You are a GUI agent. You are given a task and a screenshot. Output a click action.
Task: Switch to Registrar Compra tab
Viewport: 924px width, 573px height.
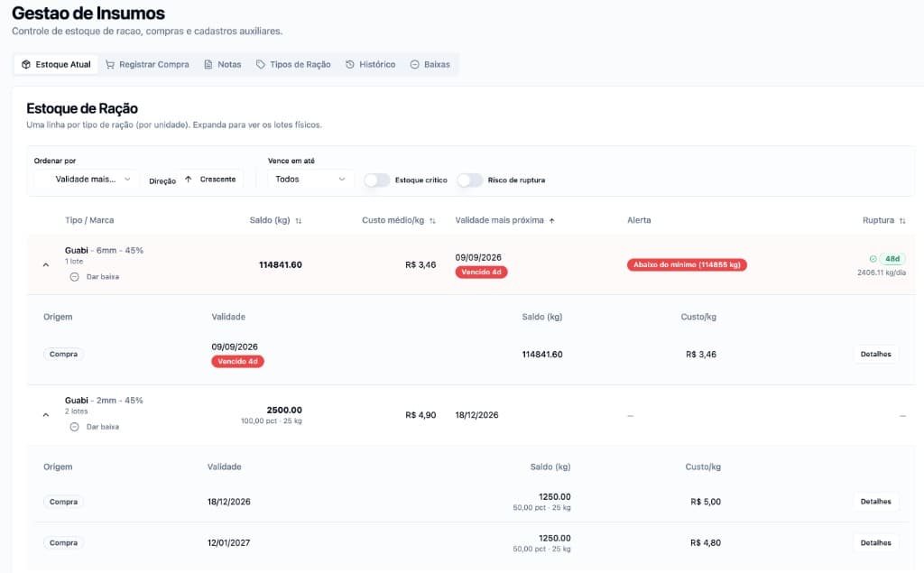(147, 64)
